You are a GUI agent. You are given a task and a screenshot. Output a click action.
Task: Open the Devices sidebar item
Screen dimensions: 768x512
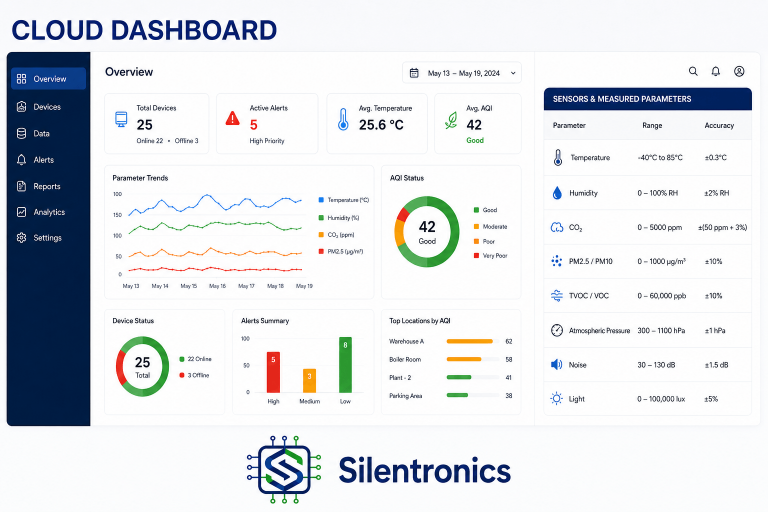(48, 107)
